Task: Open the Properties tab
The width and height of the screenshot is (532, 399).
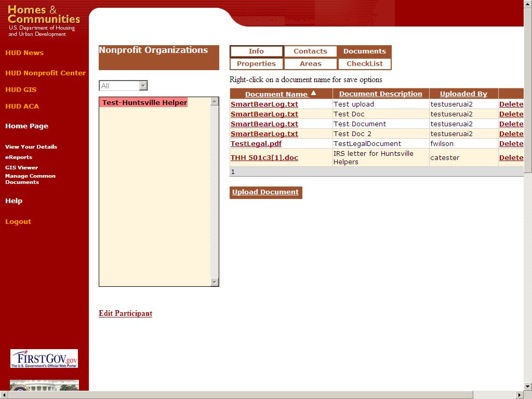Action: [256, 64]
